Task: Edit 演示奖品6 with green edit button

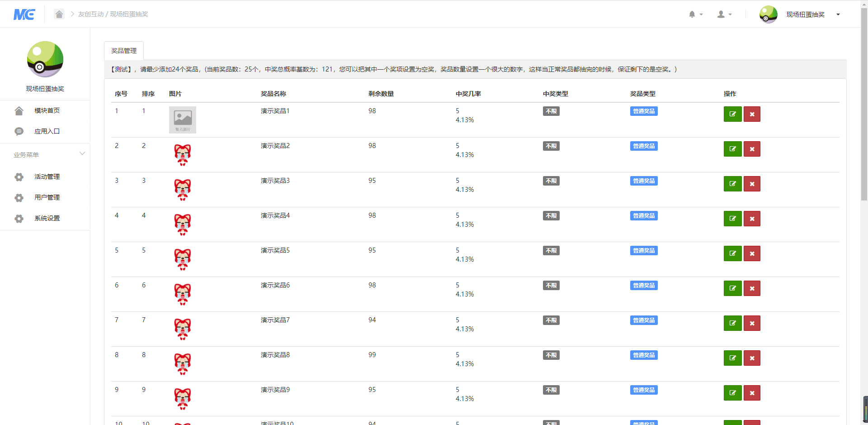Action: tap(732, 288)
